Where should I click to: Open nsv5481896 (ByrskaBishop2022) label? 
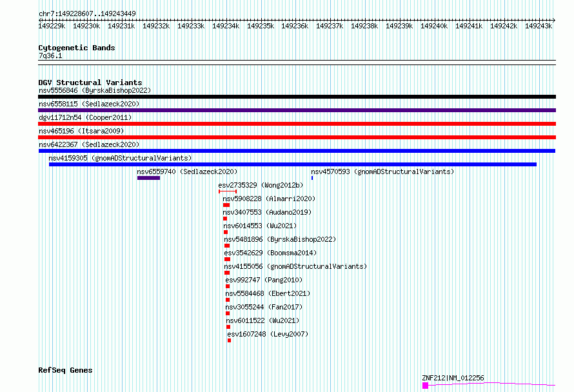pos(280,239)
